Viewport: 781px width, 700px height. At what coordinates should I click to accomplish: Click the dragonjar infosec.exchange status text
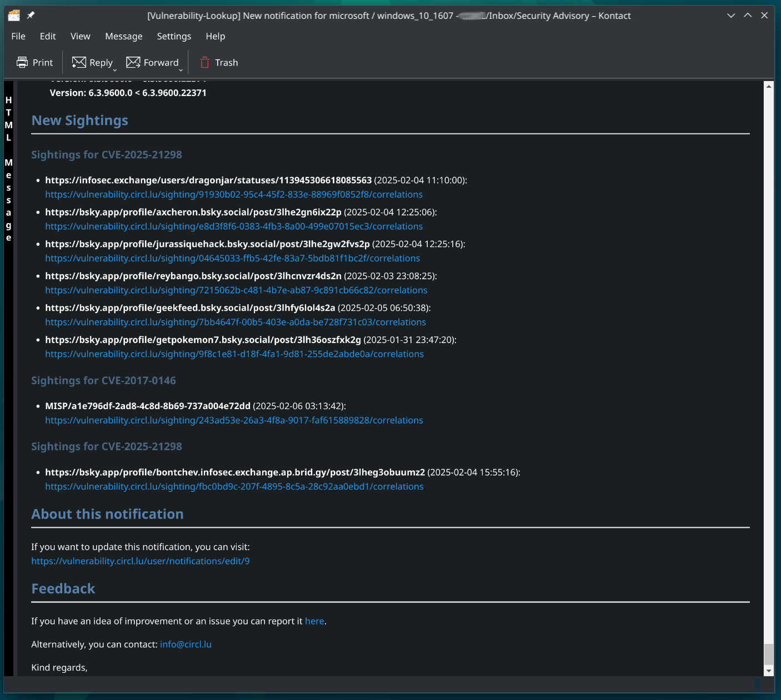[208, 180]
